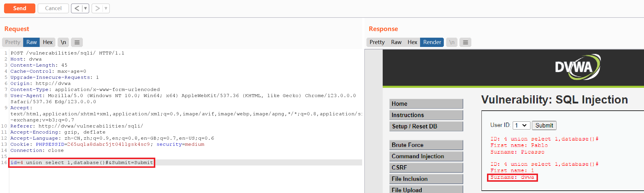
Task: Click the Cache-Control: max-age=0 header
Action: point(48,71)
